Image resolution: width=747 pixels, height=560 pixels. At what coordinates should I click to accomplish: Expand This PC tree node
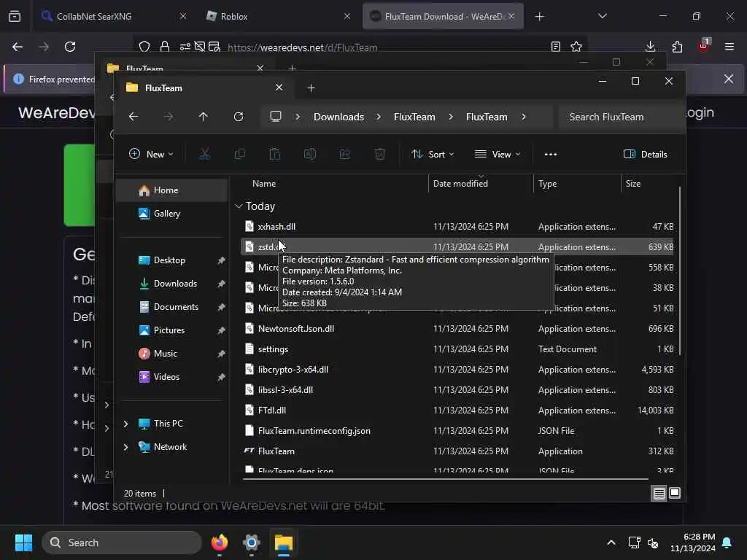point(125,424)
